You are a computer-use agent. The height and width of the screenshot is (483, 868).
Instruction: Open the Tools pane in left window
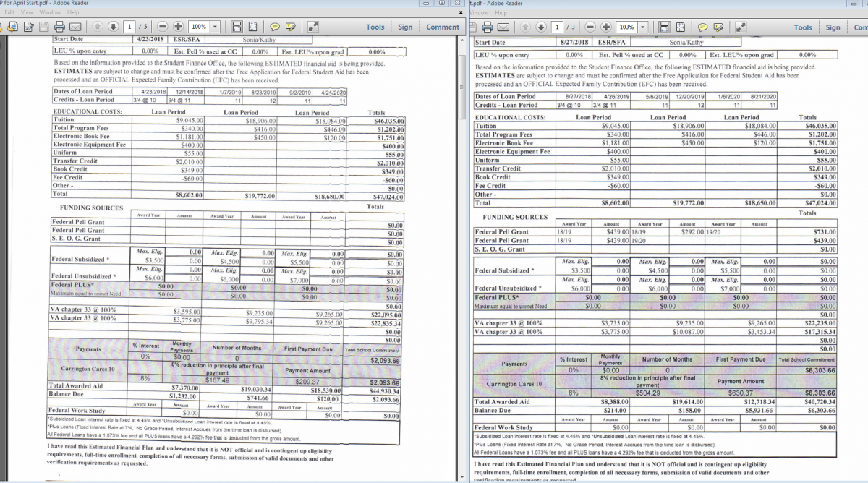pyautogui.click(x=375, y=27)
